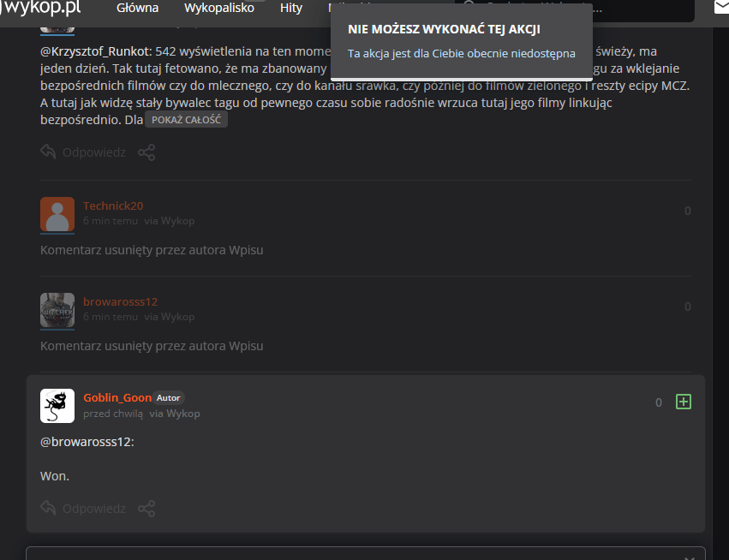
Task: Open the mail envelope icon in header
Action: click(x=721, y=8)
